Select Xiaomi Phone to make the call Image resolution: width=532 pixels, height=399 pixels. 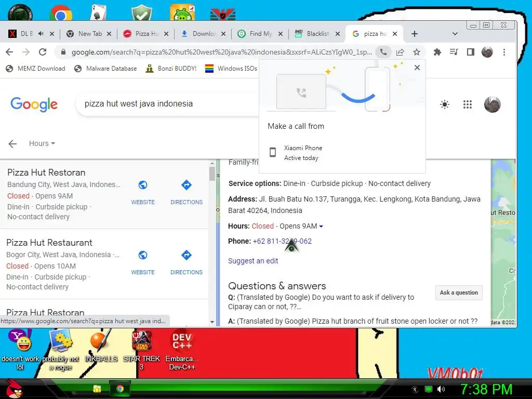(x=342, y=153)
